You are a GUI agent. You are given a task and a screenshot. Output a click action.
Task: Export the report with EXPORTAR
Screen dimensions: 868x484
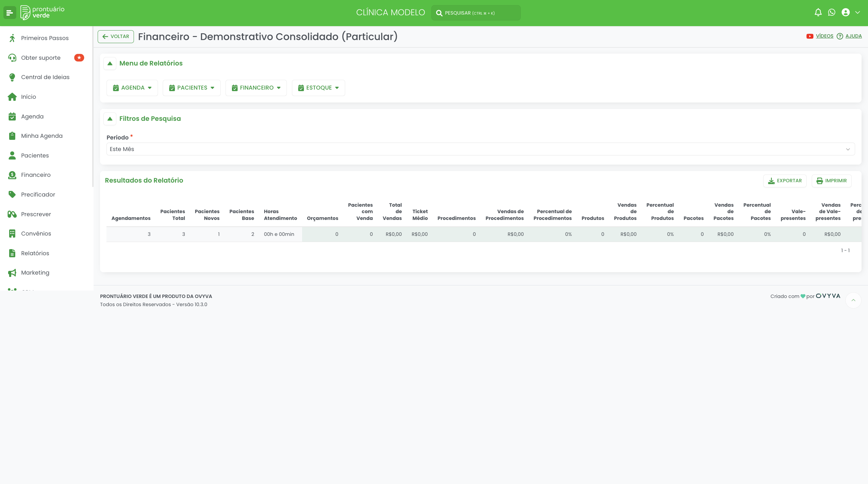pyautogui.click(x=785, y=181)
